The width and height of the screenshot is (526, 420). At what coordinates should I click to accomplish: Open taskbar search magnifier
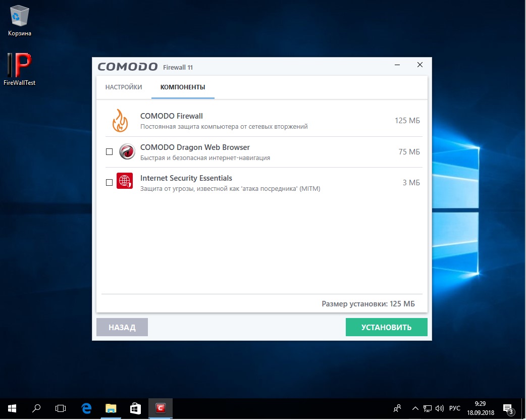pos(36,408)
